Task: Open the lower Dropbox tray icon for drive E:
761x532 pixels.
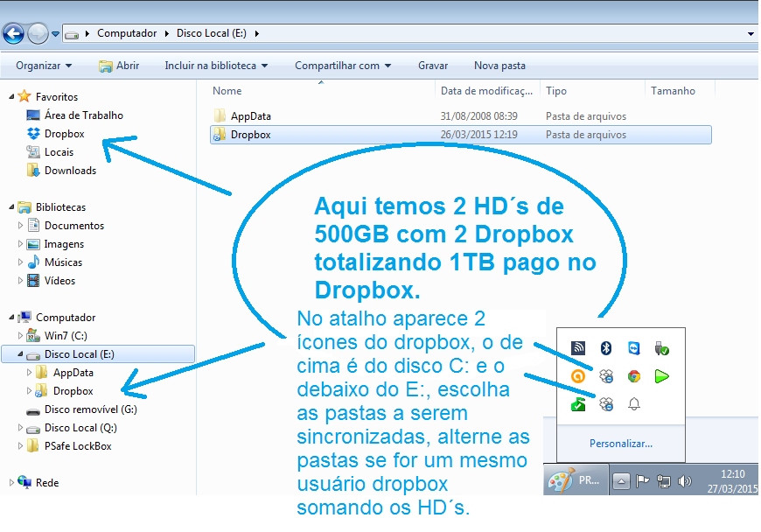Action: click(608, 403)
